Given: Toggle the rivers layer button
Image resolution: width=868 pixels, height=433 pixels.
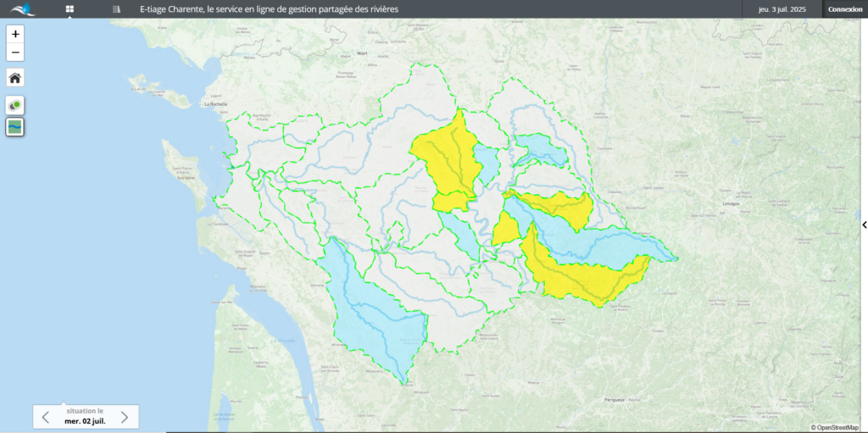Looking at the screenshot, I should 15,127.
